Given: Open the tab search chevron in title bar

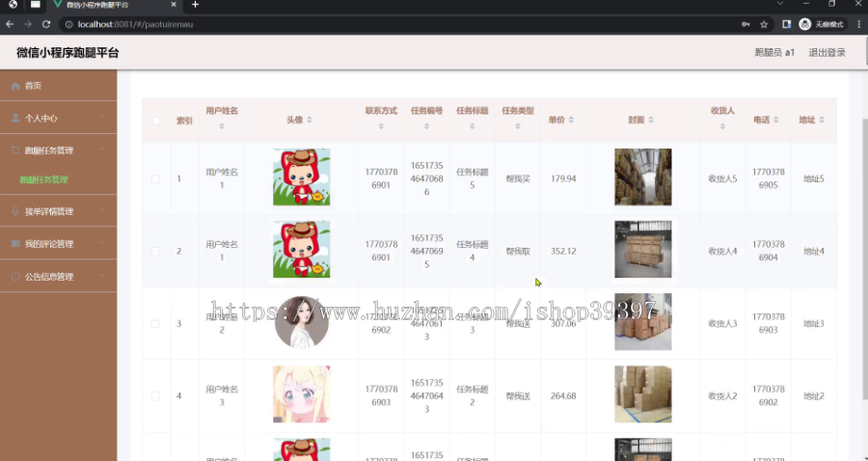Looking at the screenshot, I should [780, 4].
